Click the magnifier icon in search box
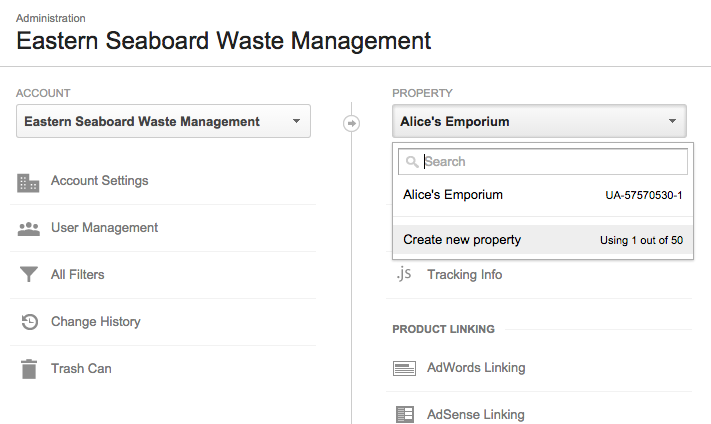 click(412, 161)
